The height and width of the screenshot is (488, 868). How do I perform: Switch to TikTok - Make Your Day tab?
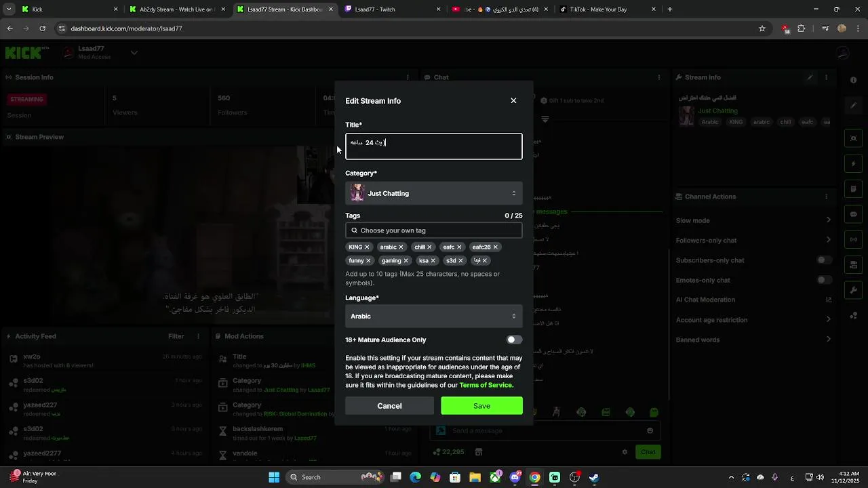(x=608, y=9)
